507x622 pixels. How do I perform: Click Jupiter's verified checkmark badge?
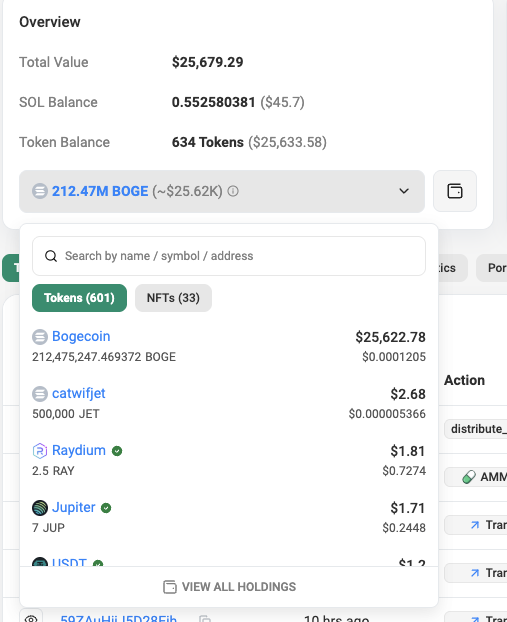point(106,508)
